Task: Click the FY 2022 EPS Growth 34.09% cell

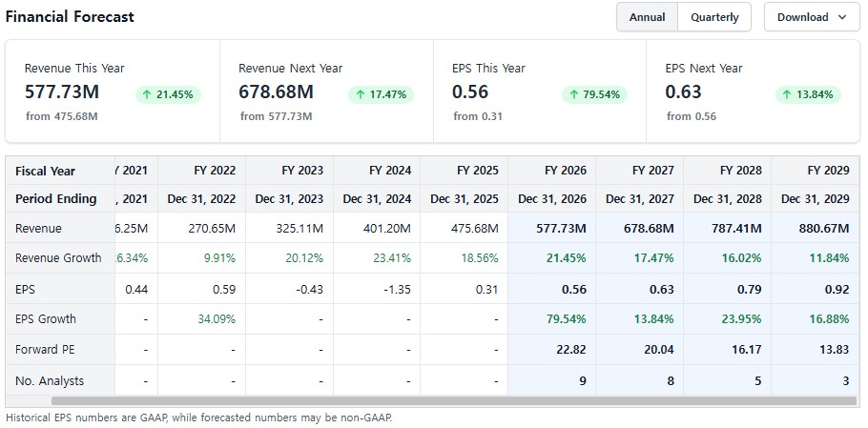Action: click(217, 319)
